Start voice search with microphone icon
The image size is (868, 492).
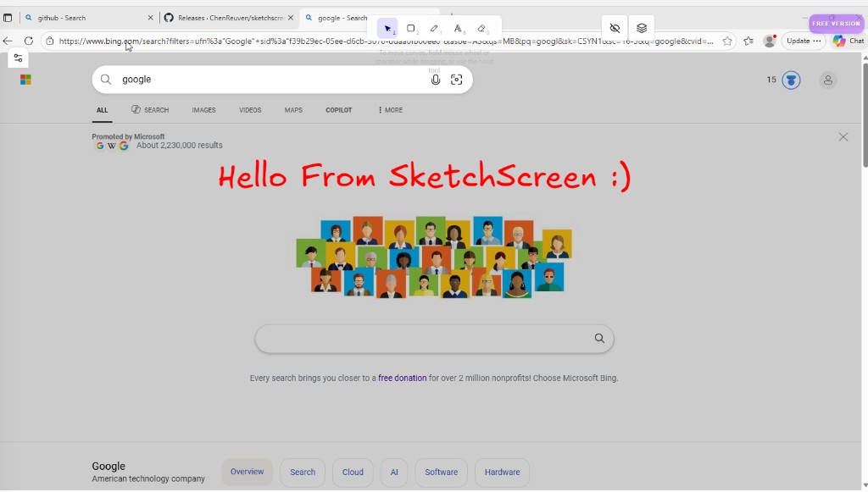pos(436,80)
